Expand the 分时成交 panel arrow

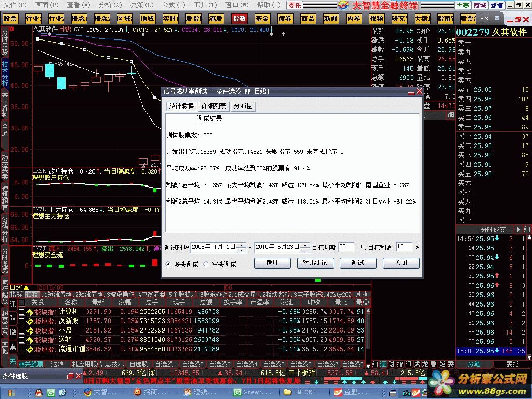pos(518,229)
